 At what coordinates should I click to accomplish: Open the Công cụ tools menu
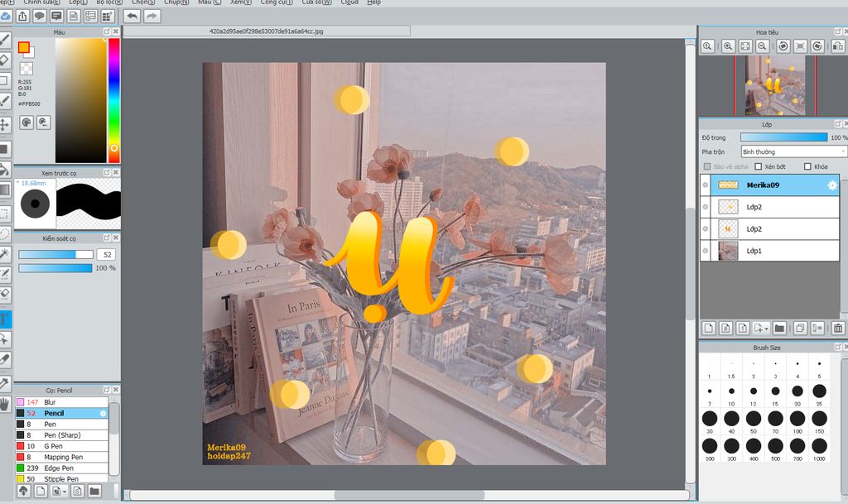coord(277,2)
